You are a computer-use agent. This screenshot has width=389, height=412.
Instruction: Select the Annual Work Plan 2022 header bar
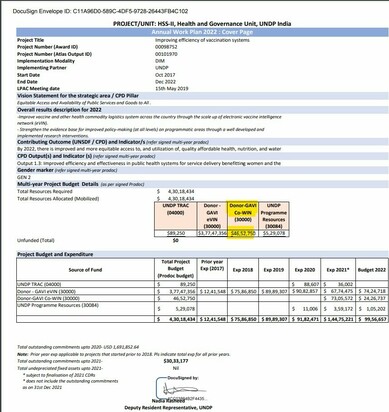[202, 32]
